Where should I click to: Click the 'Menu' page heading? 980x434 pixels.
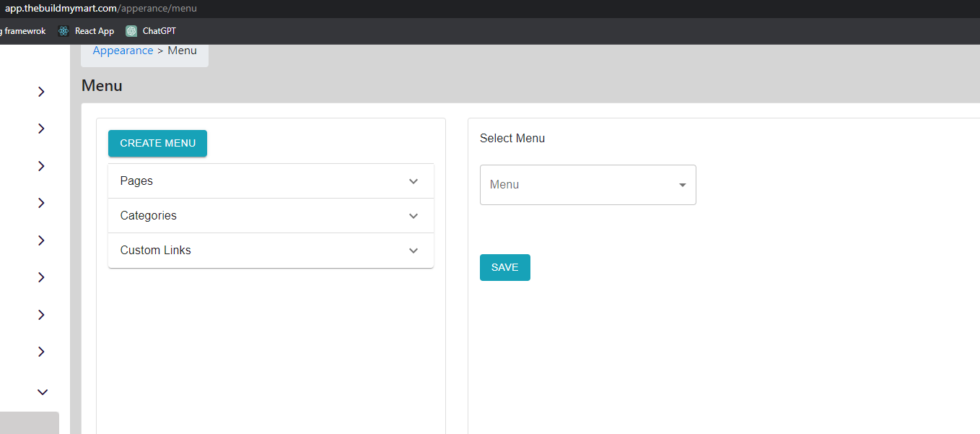[102, 85]
